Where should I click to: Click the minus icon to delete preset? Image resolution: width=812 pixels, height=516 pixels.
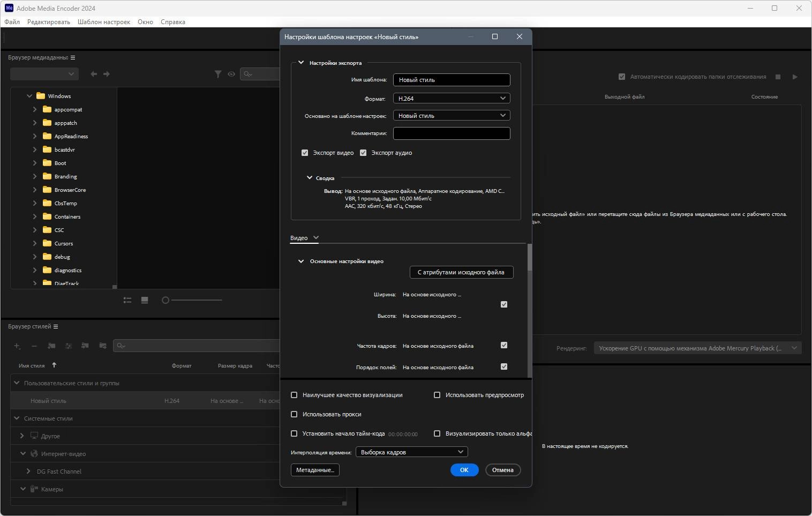pos(34,346)
